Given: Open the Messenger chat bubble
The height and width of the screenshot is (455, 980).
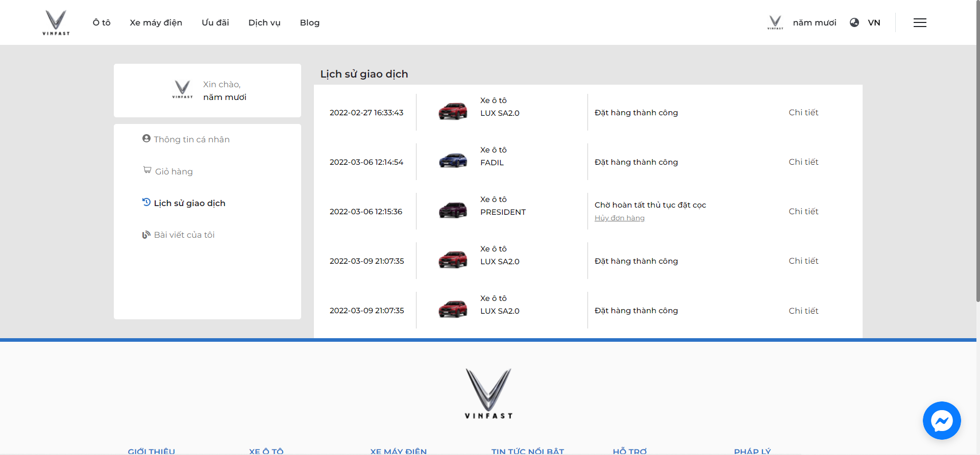Looking at the screenshot, I should tap(942, 421).
